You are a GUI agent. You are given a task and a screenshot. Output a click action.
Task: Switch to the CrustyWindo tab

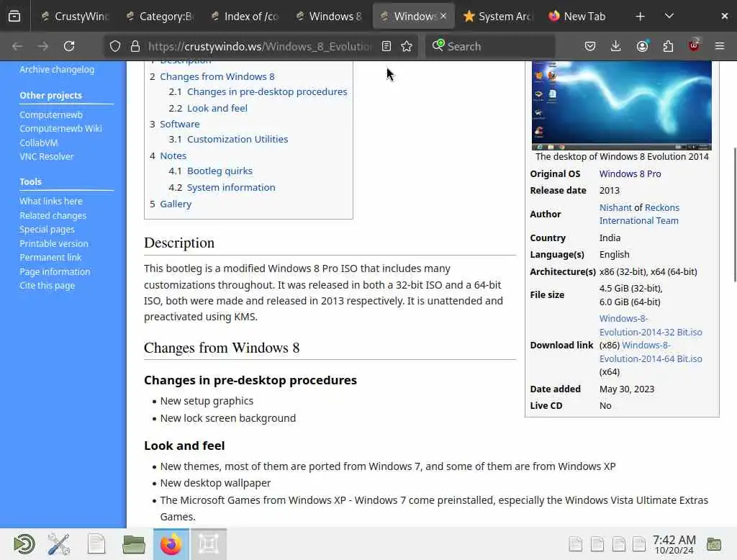pos(75,16)
